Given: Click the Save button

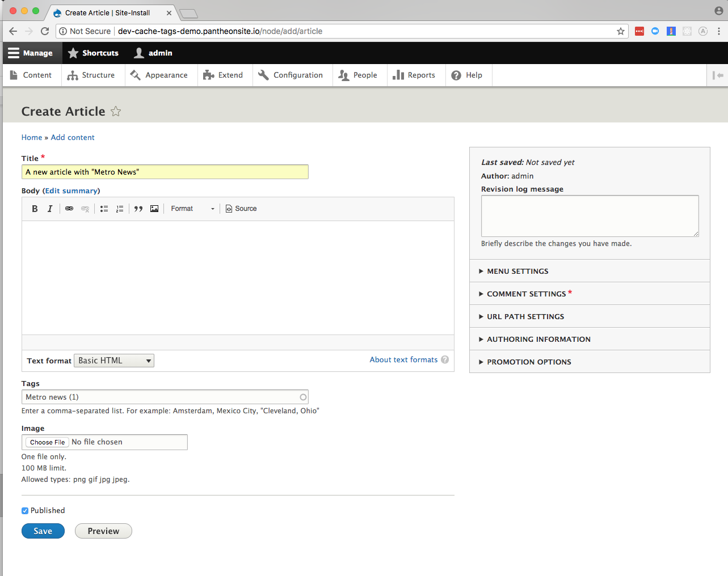Looking at the screenshot, I should click(43, 531).
